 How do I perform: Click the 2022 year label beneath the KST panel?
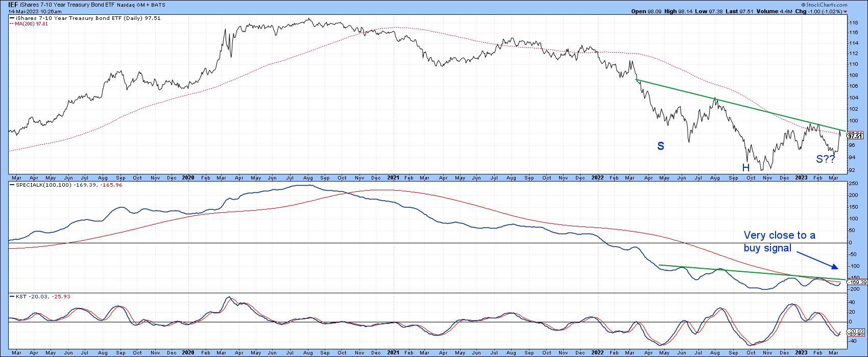point(597,352)
